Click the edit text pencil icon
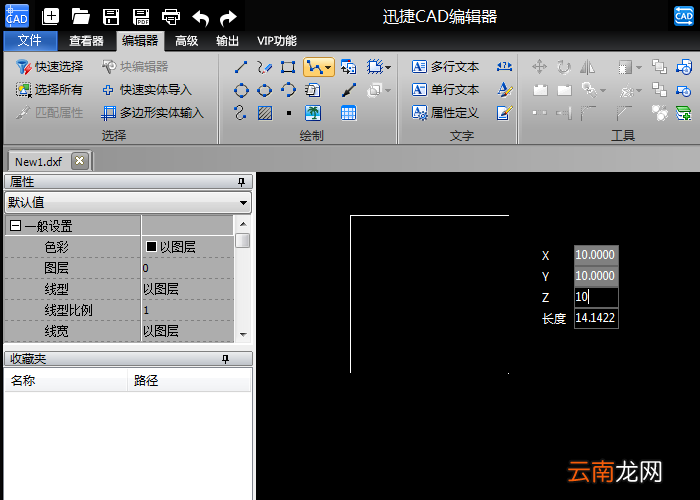This screenshot has width=700, height=500. (504, 113)
